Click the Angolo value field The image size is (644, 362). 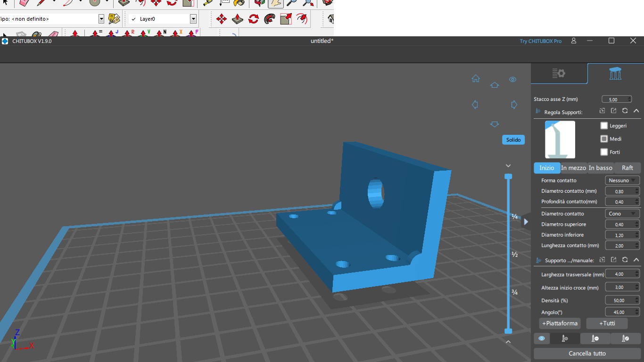(622, 312)
